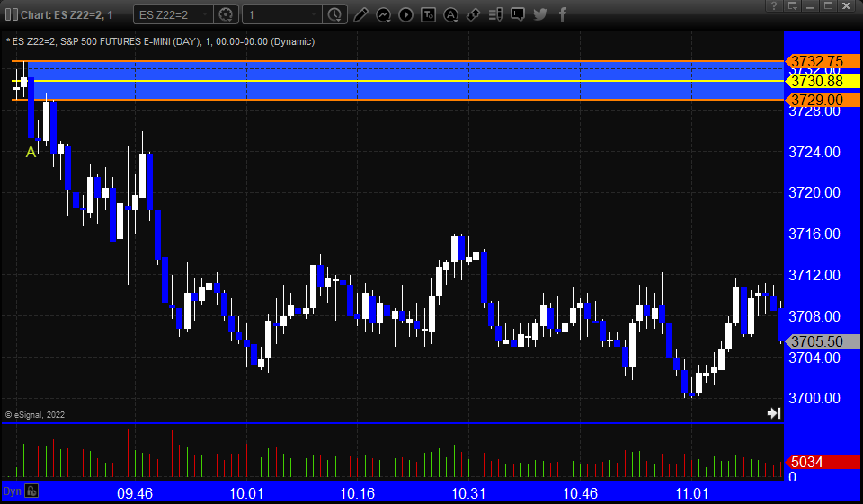The height and width of the screenshot is (504, 863).
Task: Click the 3716.00 price axis label
Action: click(x=814, y=234)
